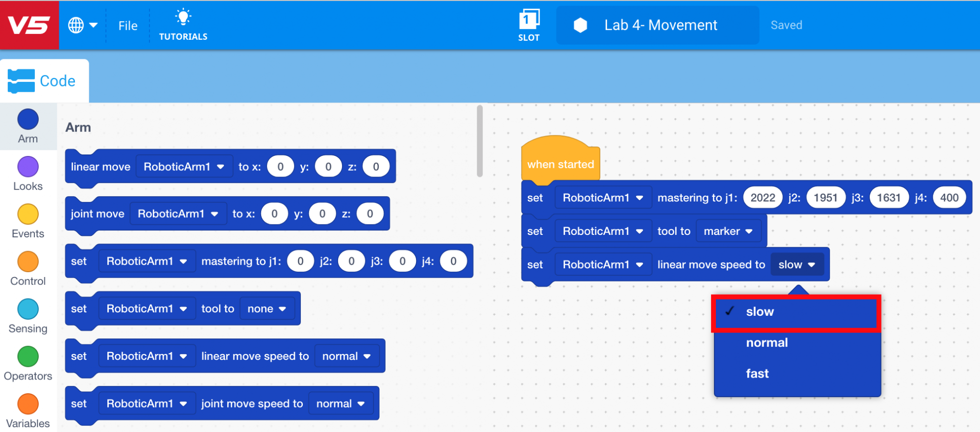Click the VEX V5 logo

pos(29,25)
